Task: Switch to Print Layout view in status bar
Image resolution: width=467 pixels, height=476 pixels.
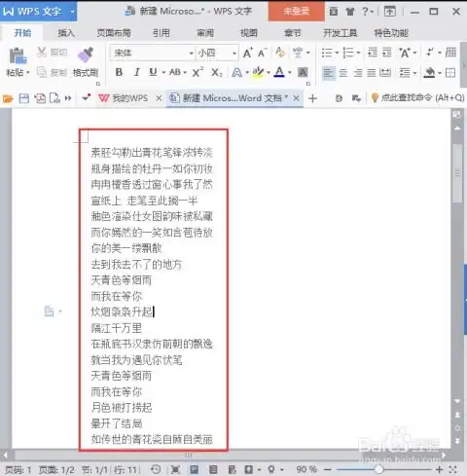Action: pos(195,469)
